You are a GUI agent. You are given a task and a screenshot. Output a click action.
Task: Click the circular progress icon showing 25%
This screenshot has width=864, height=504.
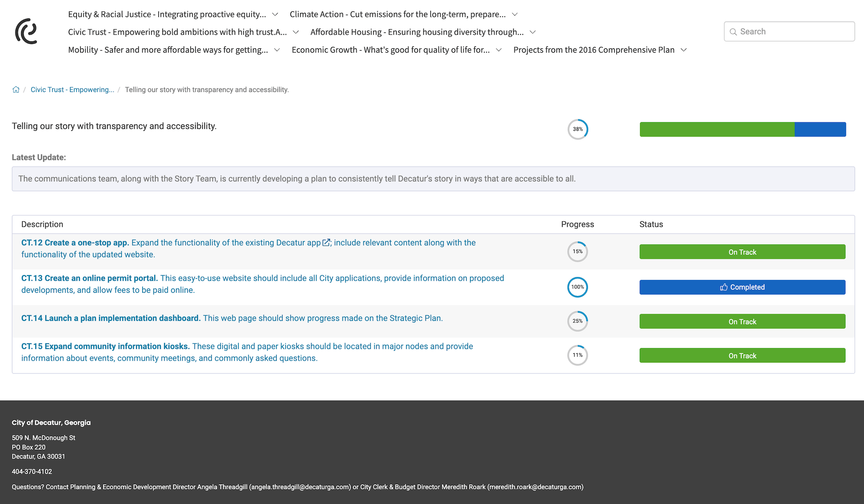coord(577,320)
